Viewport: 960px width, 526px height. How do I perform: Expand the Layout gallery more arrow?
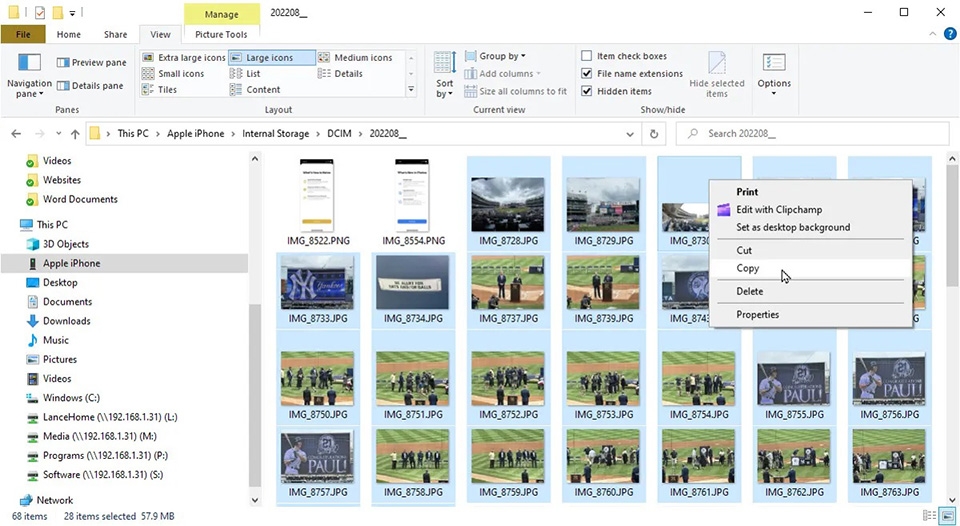click(x=411, y=90)
